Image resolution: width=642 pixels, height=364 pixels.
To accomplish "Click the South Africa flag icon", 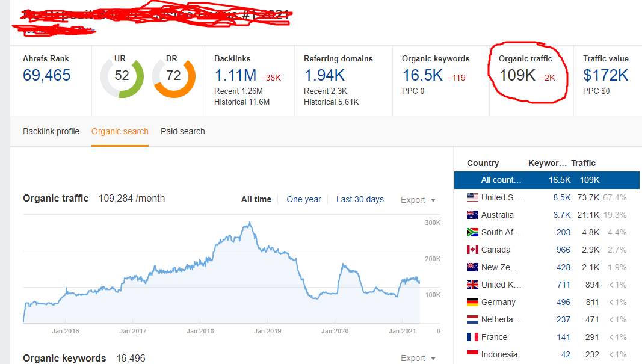I will click(472, 232).
